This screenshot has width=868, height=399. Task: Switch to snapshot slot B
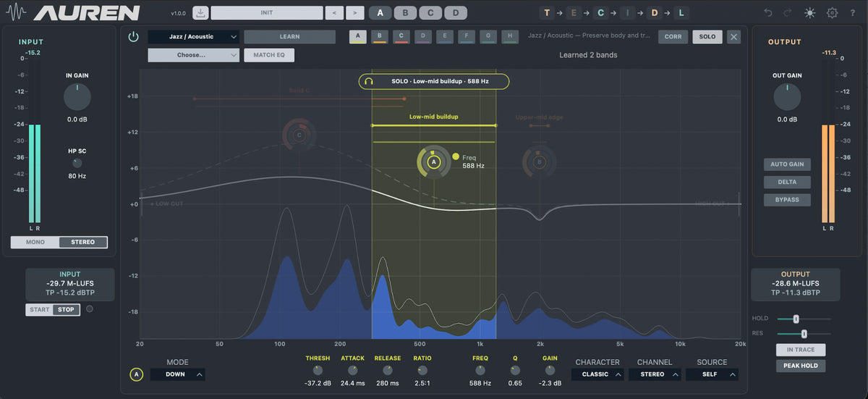pos(406,13)
